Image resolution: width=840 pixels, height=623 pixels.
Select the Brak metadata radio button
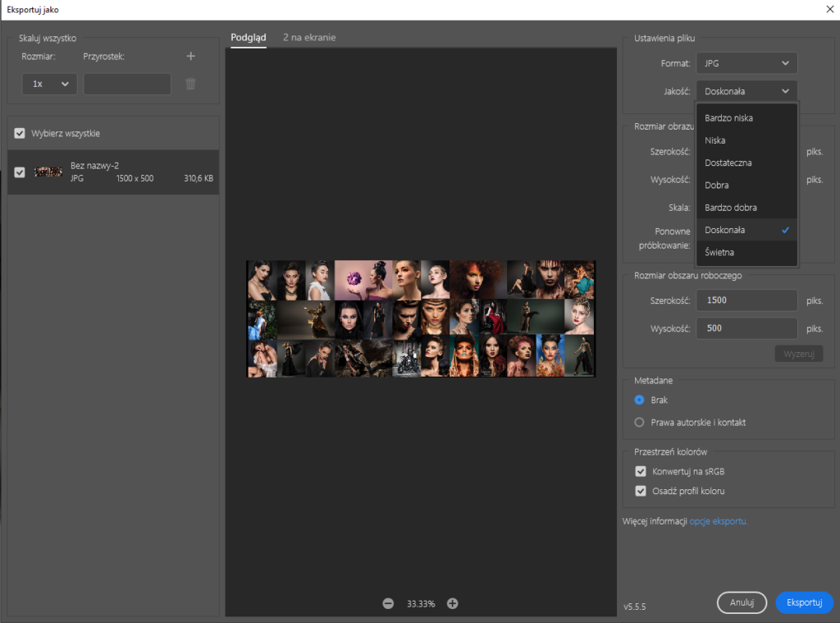pyautogui.click(x=640, y=401)
